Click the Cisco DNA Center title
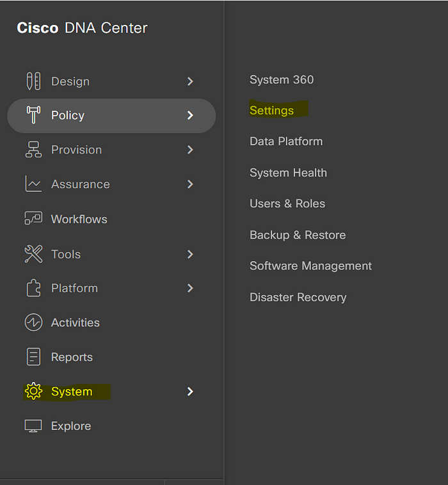 pyautogui.click(x=82, y=28)
